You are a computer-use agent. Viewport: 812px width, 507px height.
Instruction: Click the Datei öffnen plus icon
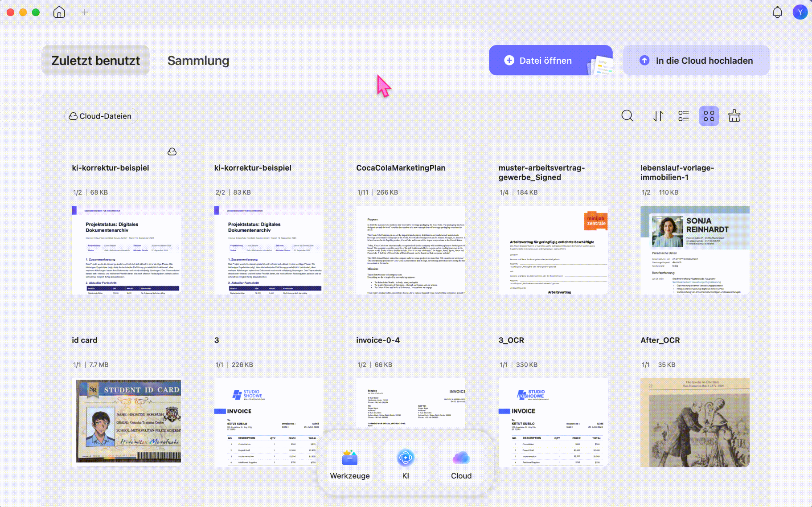509,60
